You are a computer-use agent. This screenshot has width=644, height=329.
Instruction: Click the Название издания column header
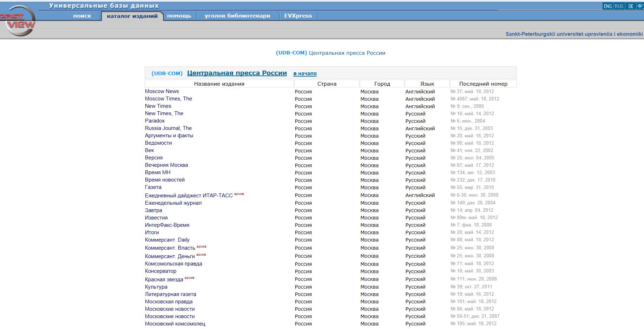(x=219, y=84)
